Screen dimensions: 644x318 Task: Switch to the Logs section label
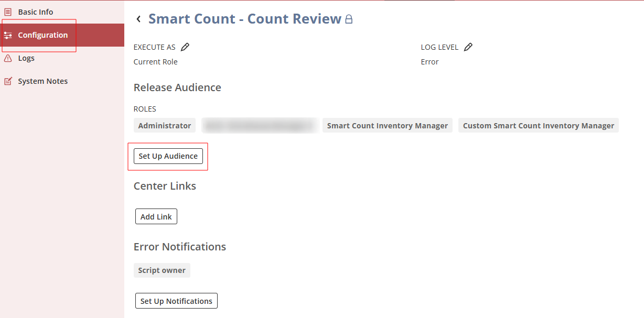(26, 58)
